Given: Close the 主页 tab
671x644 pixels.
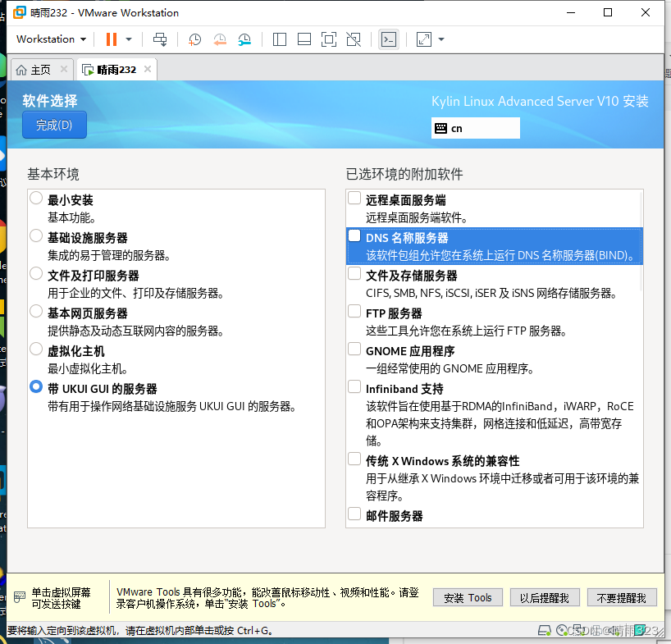Looking at the screenshot, I should click(x=64, y=69).
